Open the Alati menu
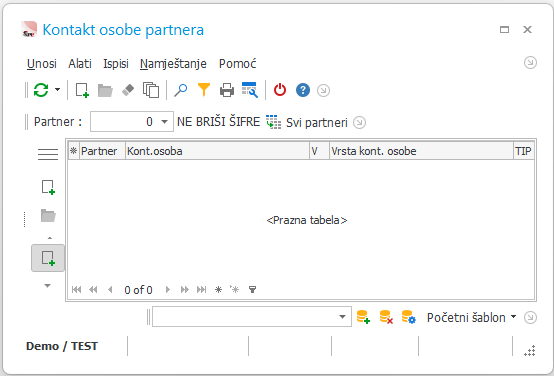The image size is (554, 376). (x=80, y=64)
